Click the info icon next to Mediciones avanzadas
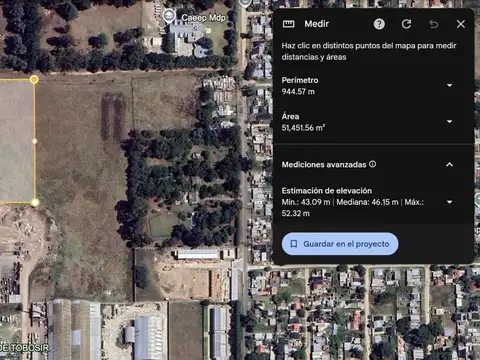Screen dimensions: 480x360 click(373, 164)
